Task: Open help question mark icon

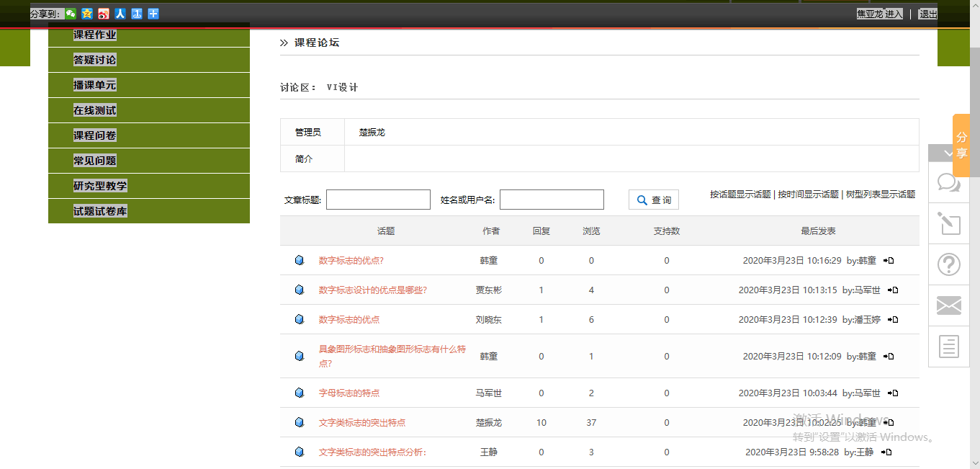Action: coord(949,265)
